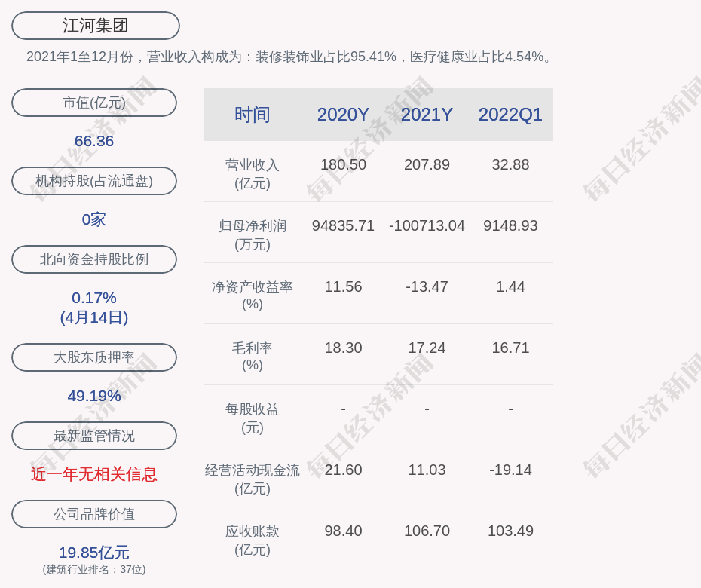
Task: Select the 2022Q1 column header
Action: (x=510, y=115)
